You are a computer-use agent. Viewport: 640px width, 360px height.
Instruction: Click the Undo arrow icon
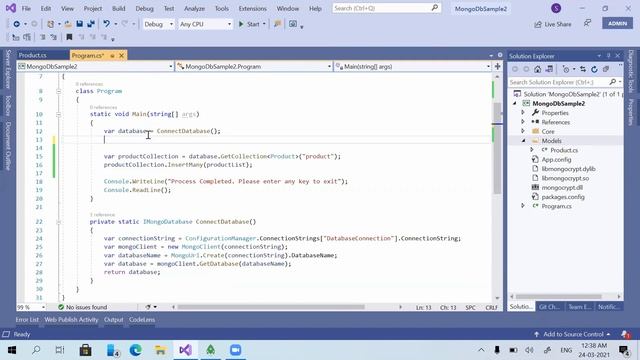107,24
